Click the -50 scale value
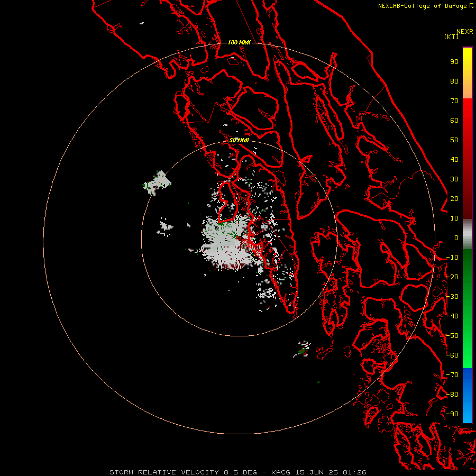The height and width of the screenshot is (476, 476). pos(452,336)
